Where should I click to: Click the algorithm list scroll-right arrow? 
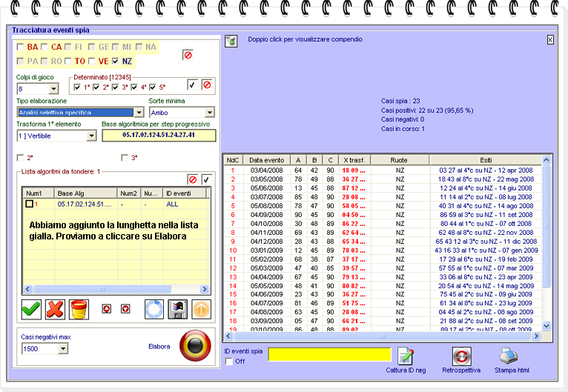(205, 289)
